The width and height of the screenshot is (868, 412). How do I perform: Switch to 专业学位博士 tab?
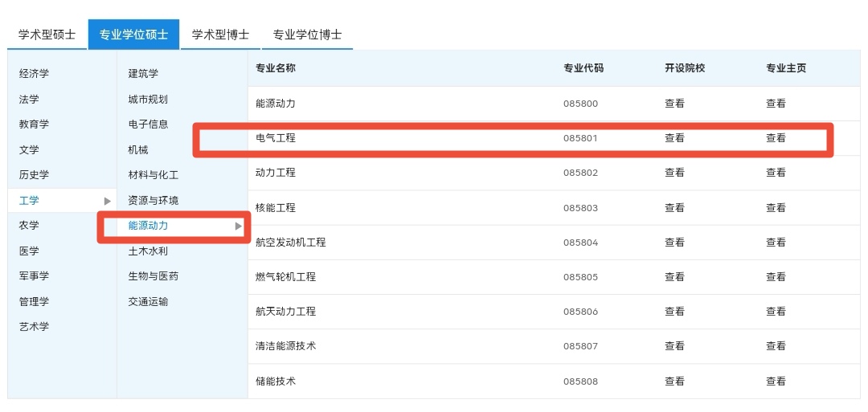pyautogui.click(x=307, y=35)
